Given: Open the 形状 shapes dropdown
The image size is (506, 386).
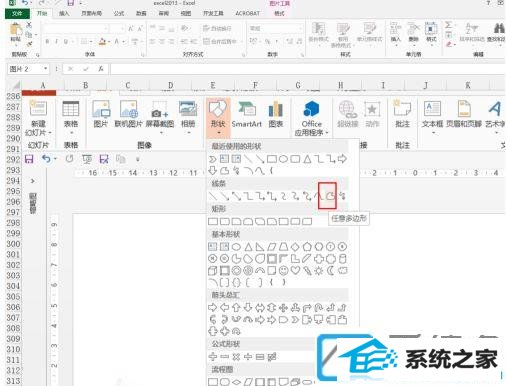Looking at the screenshot, I should tap(218, 118).
